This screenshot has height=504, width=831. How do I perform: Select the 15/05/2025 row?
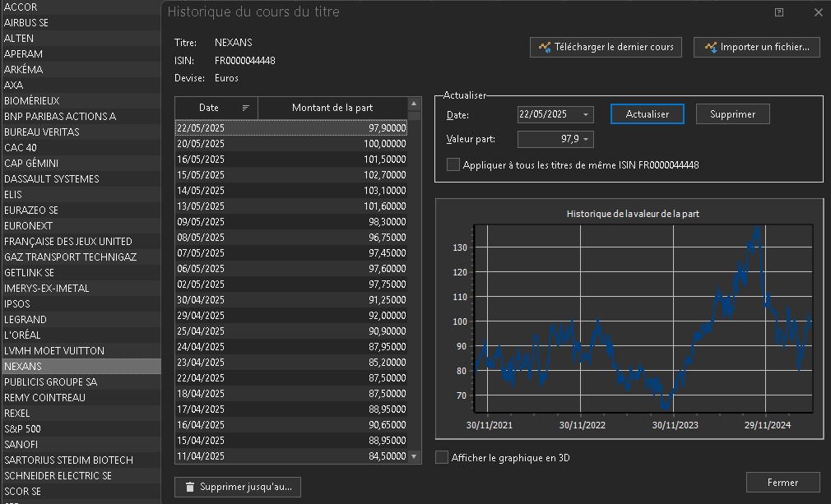point(291,174)
